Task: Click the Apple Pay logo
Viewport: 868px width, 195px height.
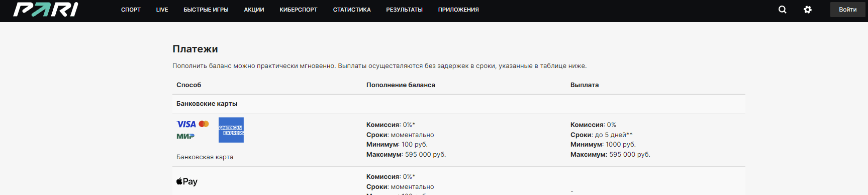Action: (187, 181)
